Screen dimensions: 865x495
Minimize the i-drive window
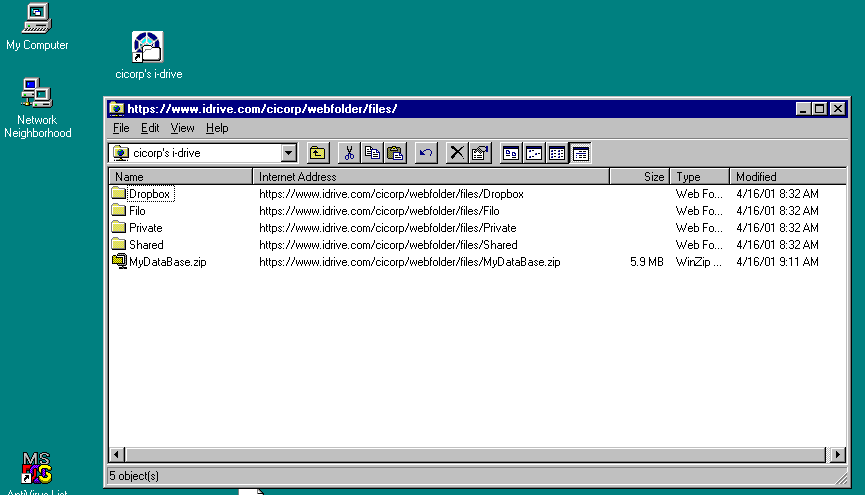[803, 109]
